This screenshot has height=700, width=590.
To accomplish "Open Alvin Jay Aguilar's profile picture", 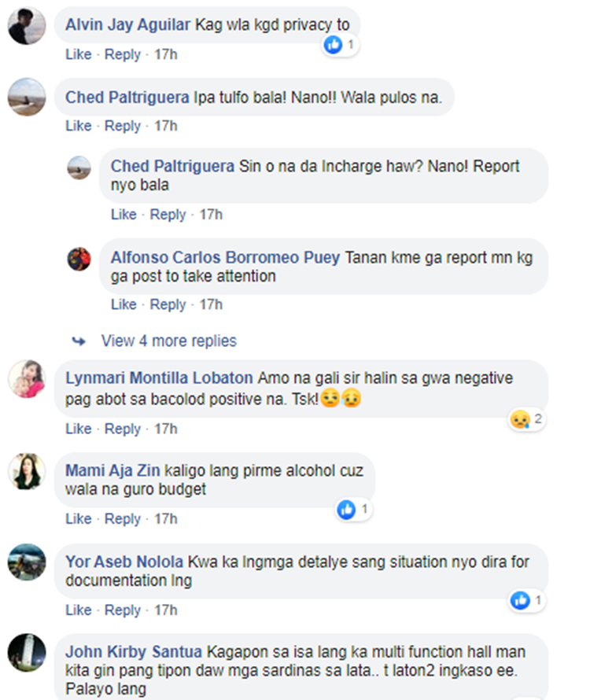I will 27,26.
